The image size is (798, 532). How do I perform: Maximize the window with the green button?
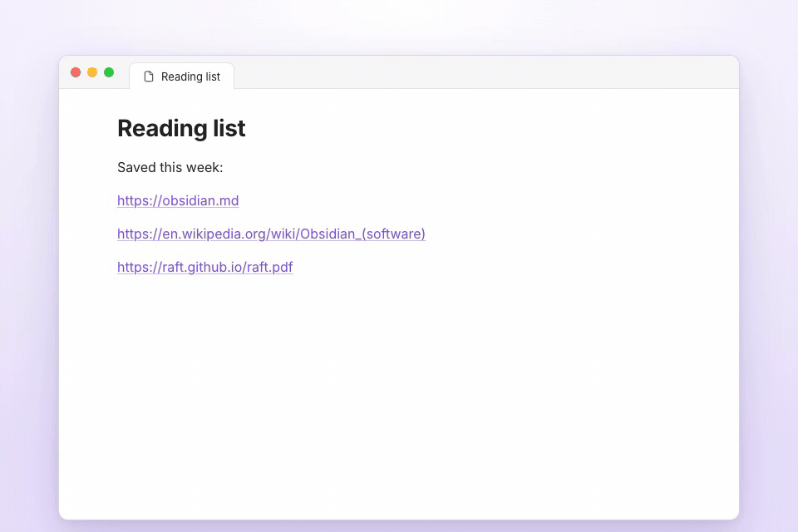109,72
